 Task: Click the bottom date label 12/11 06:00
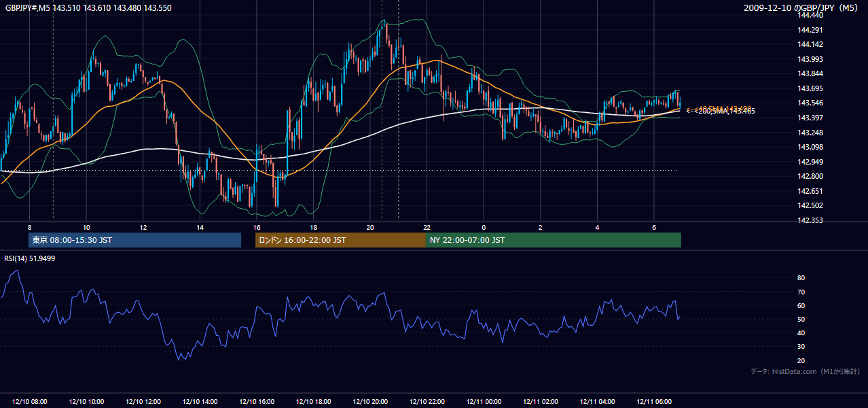click(x=654, y=402)
